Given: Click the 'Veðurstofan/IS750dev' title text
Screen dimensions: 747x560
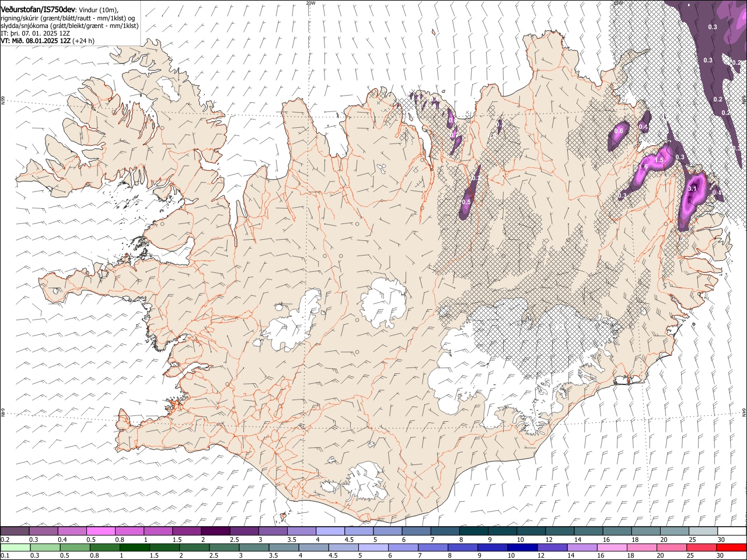Looking at the screenshot, I should [38, 9].
